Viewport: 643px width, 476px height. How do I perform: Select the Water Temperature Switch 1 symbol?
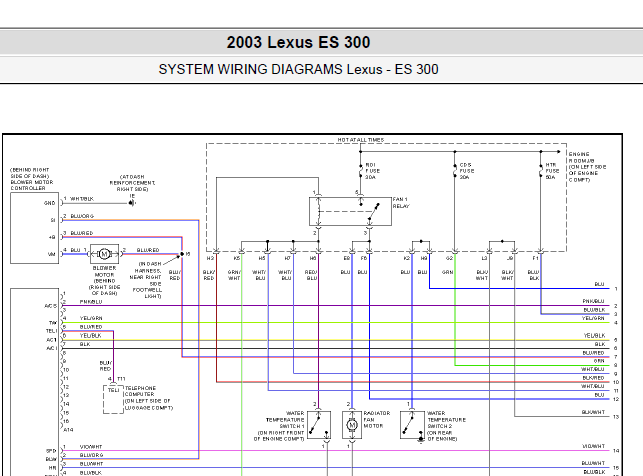pyautogui.click(x=319, y=425)
